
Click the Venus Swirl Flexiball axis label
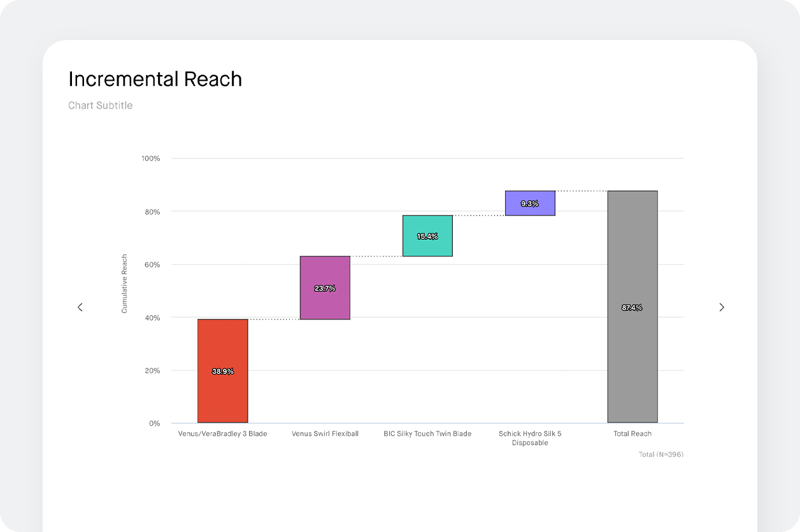325,433
